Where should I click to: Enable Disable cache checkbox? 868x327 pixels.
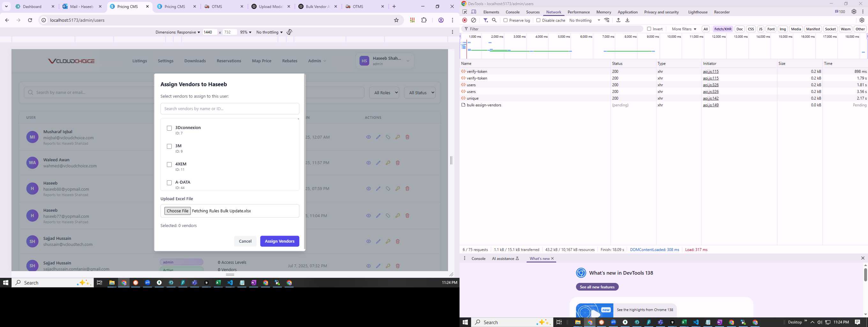pos(538,20)
